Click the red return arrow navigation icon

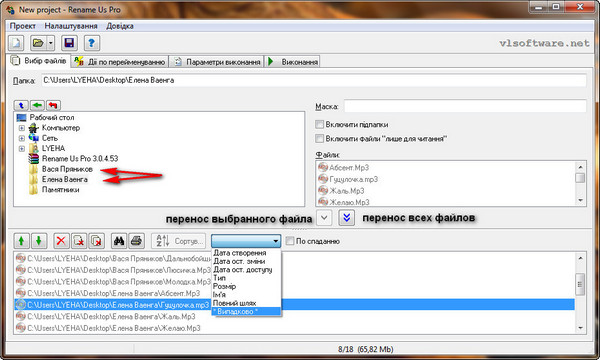tap(53, 105)
